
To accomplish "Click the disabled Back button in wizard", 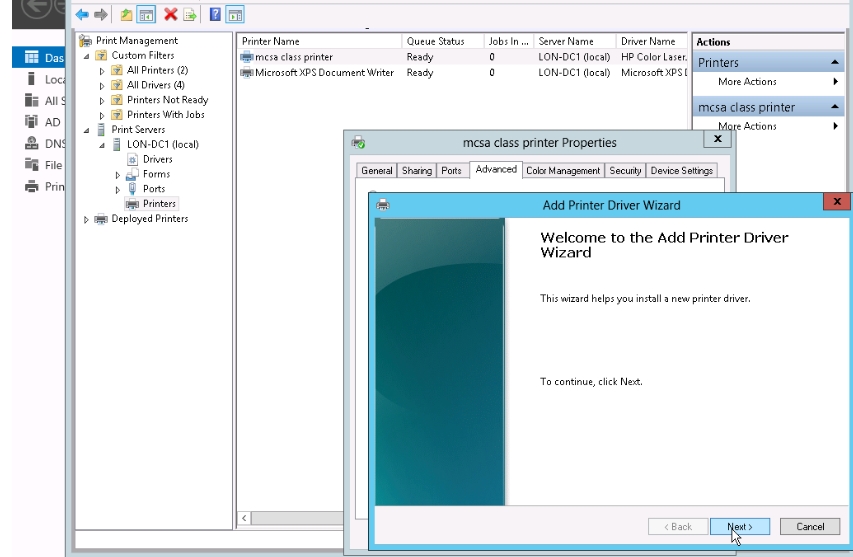I will [678, 527].
